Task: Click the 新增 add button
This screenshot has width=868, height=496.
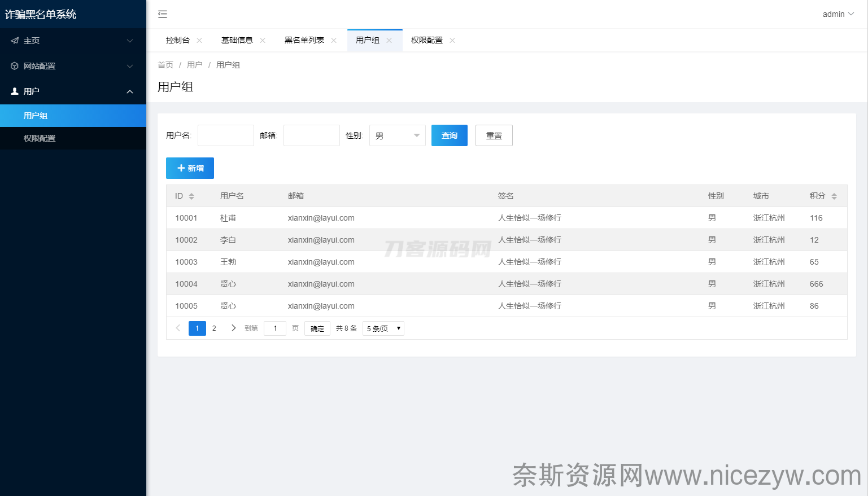Action: coord(190,168)
